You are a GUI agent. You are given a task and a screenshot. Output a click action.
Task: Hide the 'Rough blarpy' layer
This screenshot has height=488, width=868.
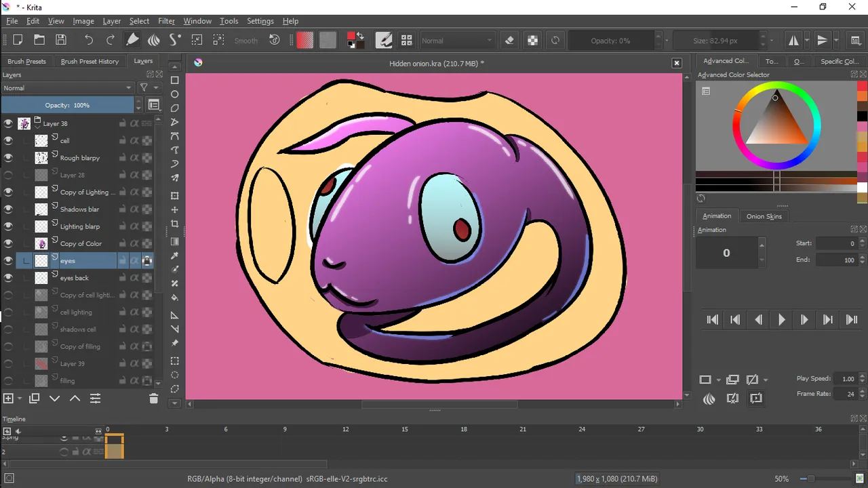(8, 157)
